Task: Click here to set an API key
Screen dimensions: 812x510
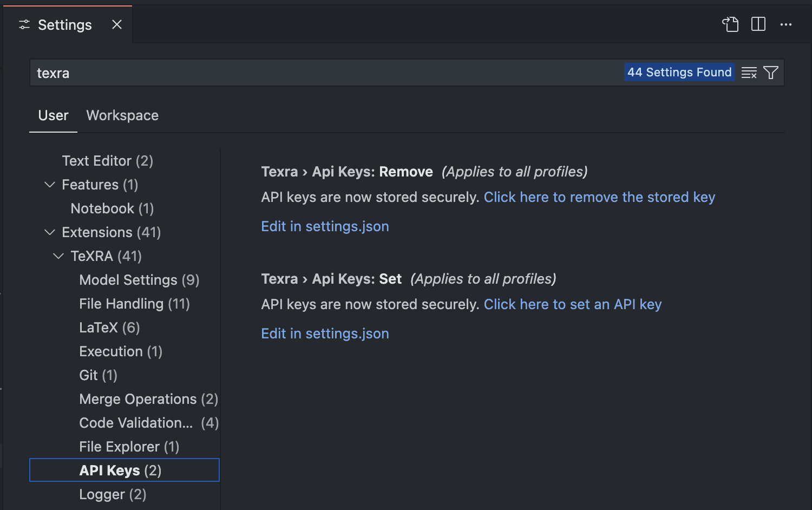Action: coord(573,304)
